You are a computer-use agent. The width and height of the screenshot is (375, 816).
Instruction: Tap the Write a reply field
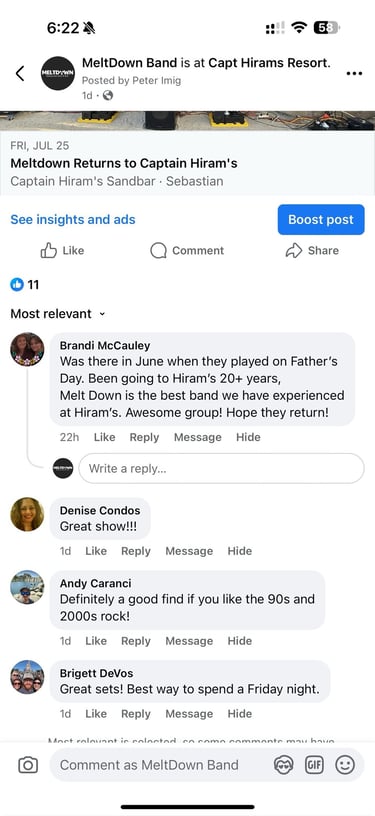click(x=222, y=468)
